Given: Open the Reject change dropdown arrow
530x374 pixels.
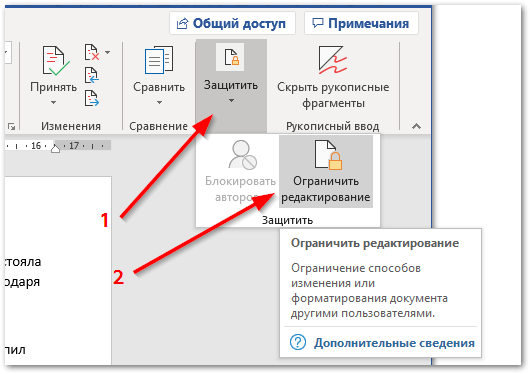Looking at the screenshot, I should 107,52.
